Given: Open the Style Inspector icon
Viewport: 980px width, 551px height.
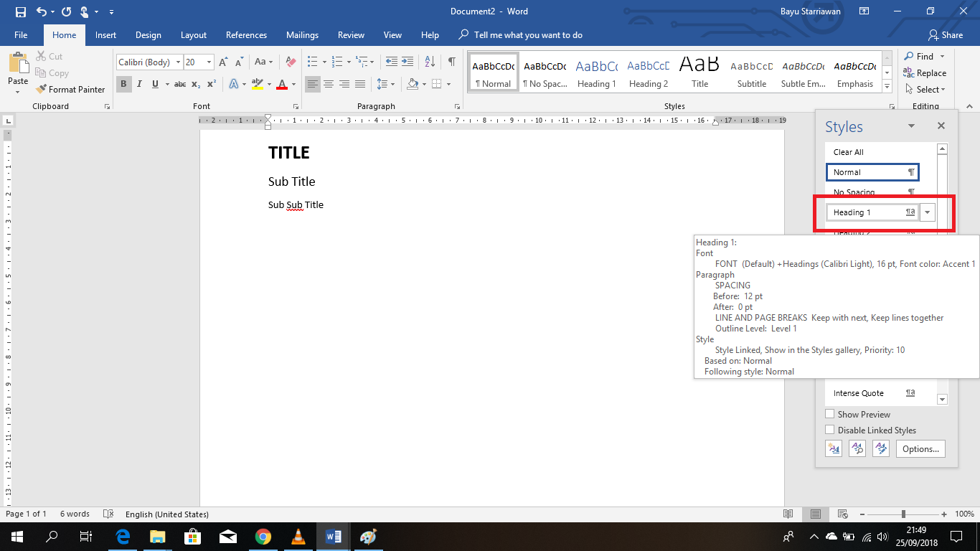Looking at the screenshot, I should click(857, 448).
